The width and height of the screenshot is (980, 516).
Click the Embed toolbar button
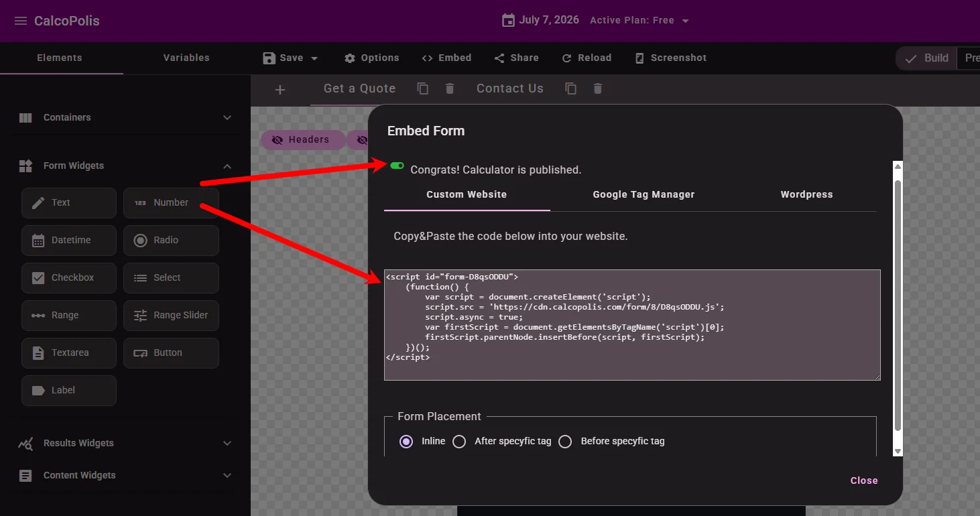446,58
